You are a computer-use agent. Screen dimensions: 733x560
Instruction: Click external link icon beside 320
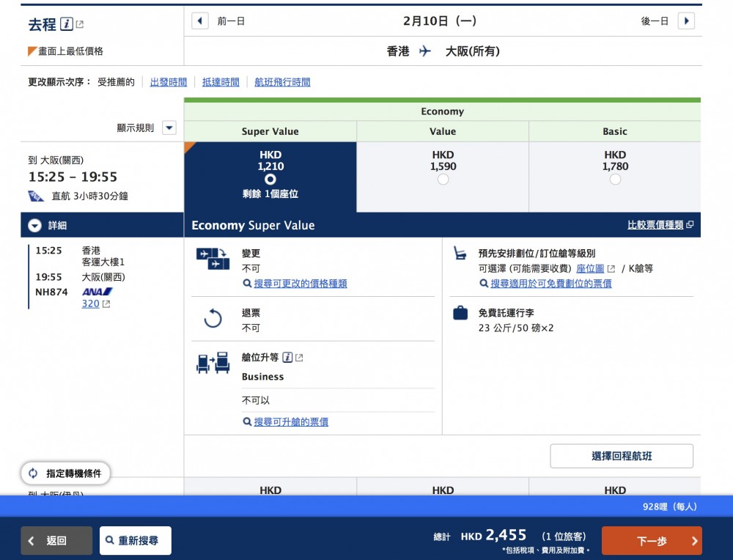[x=106, y=304]
